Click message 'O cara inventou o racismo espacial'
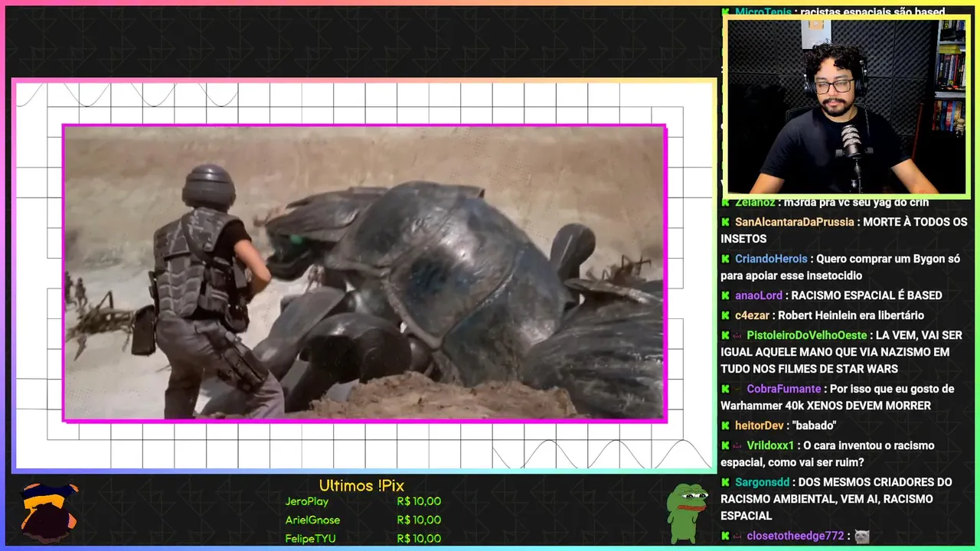 click(828, 454)
